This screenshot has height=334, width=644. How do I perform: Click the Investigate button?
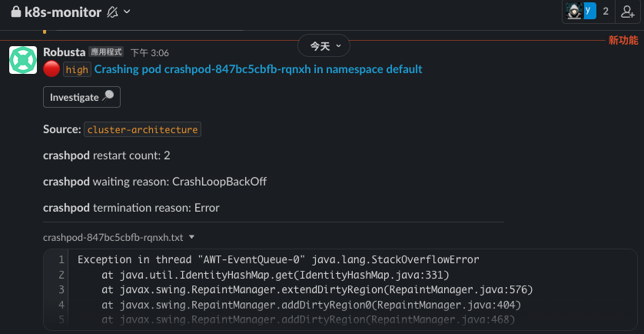(81, 97)
